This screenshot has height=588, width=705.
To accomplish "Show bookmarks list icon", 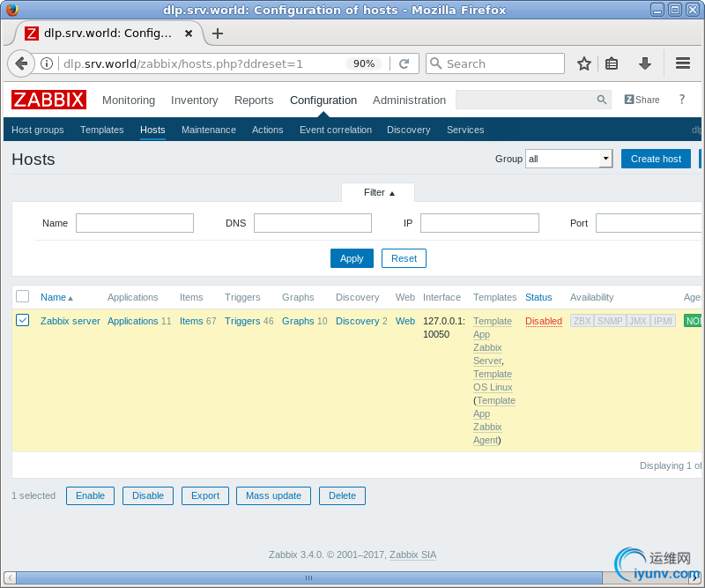I will (x=612, y=63).
